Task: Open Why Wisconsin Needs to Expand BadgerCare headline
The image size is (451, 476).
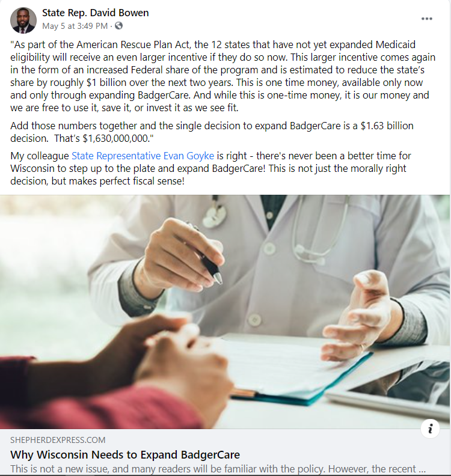Action: pyautogui.click(x=125, y=455)
